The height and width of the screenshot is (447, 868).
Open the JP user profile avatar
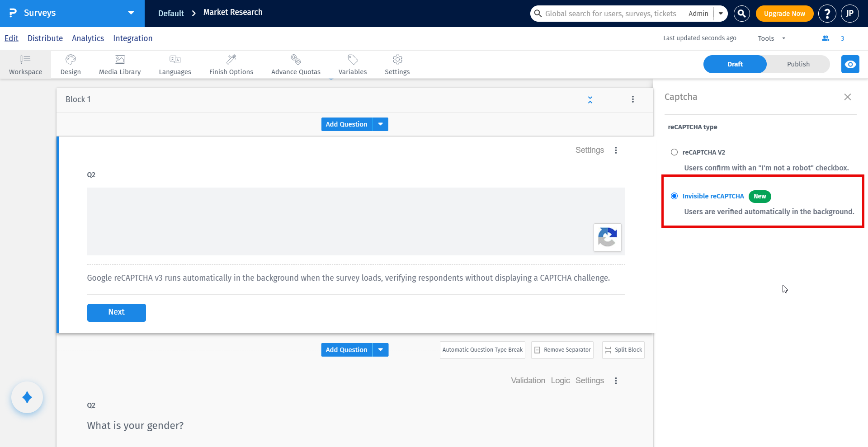click(x=849, y=14)
